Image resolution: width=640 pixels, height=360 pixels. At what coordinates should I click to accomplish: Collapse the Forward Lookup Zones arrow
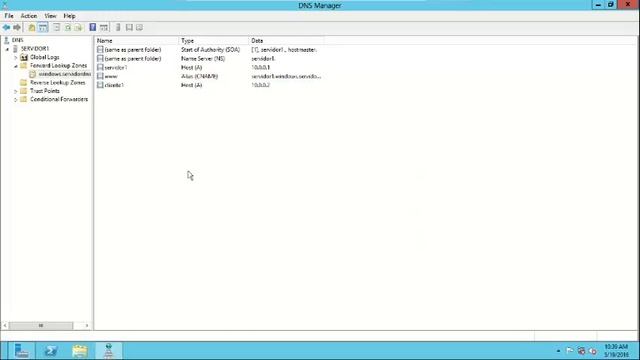coord(16,66)
